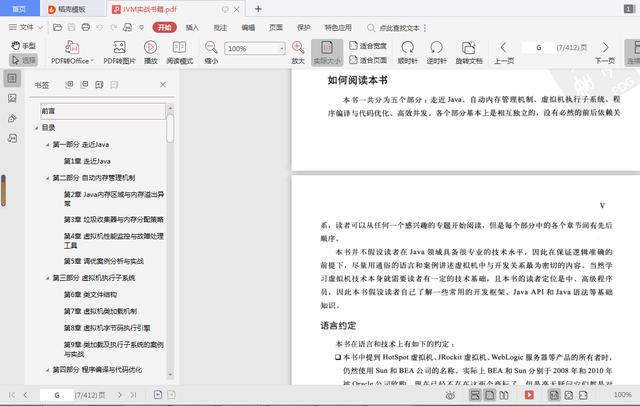Toggle two-page view in status bar

504,395
